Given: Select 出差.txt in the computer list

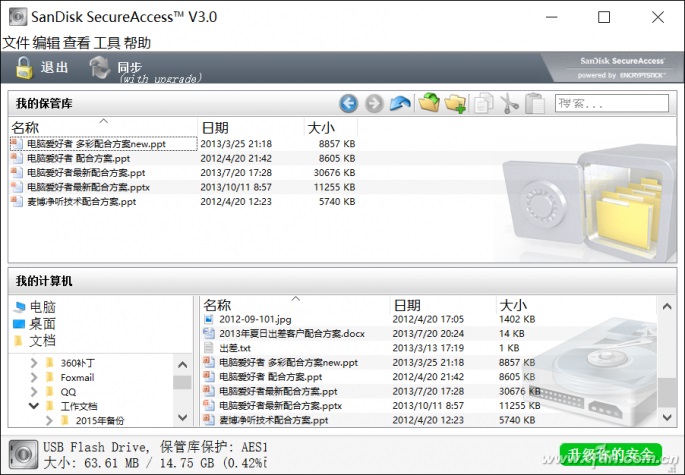Looking at the screenshot, I should (235, 348).
